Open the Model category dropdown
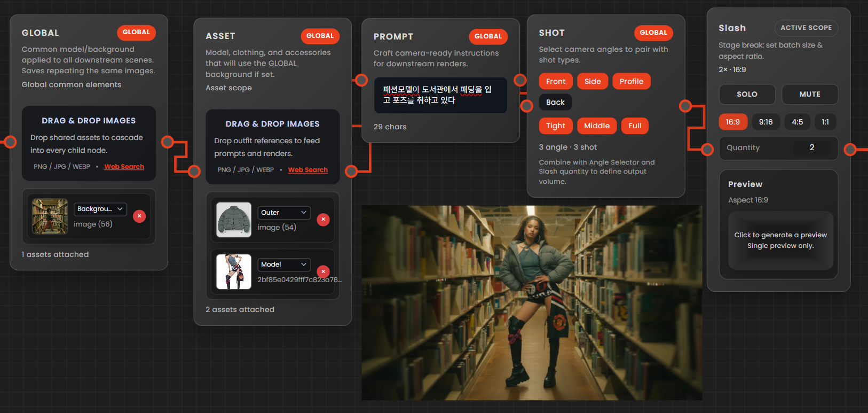The height and width of the screenshot is (413, 868). click(284, 264)
